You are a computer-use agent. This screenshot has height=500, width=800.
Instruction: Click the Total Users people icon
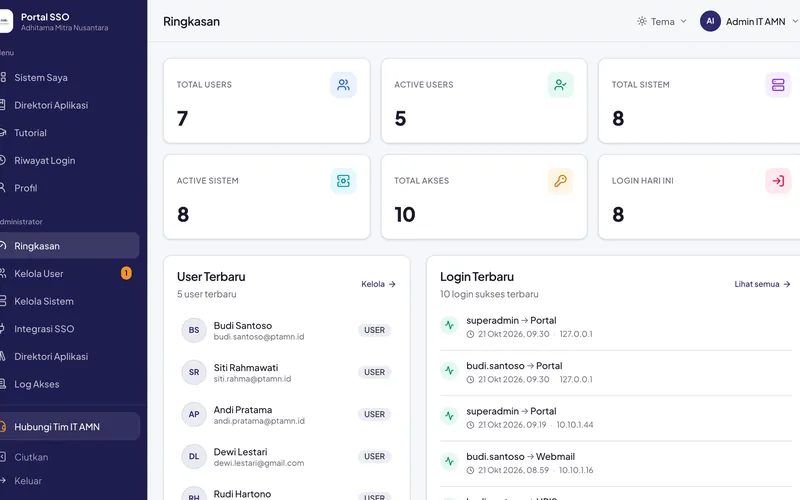343,85
